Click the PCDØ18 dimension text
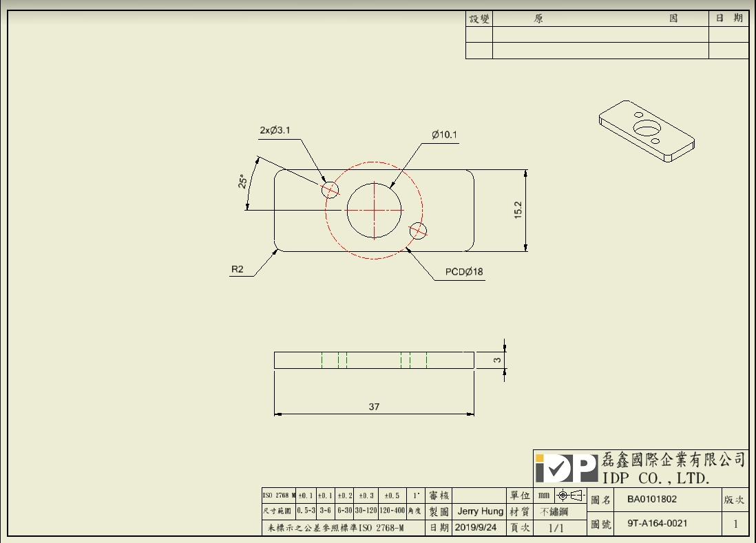This screenshot has width=756, height=543. pyautogui.click(x=464, y=272)
